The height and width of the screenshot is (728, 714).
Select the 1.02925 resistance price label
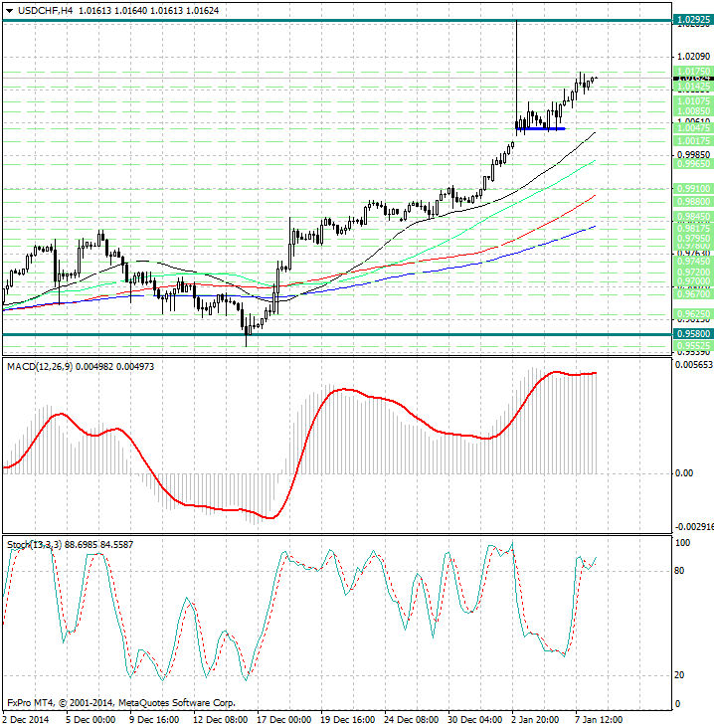tap(693, 20)
